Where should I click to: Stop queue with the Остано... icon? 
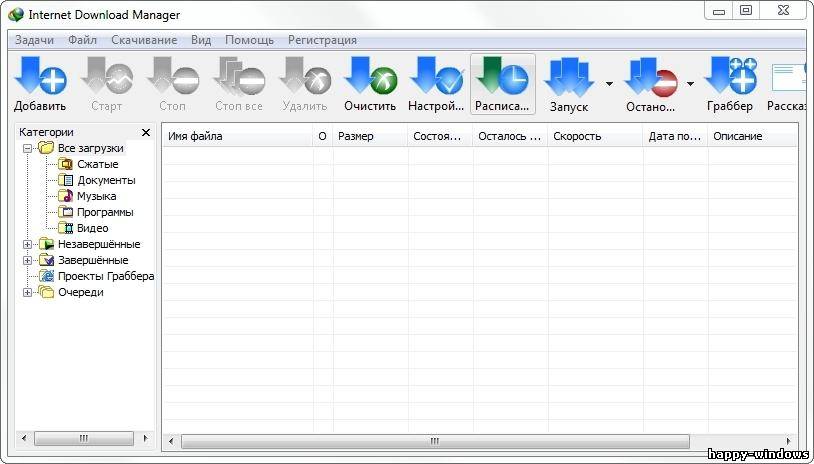pos(651,78)
